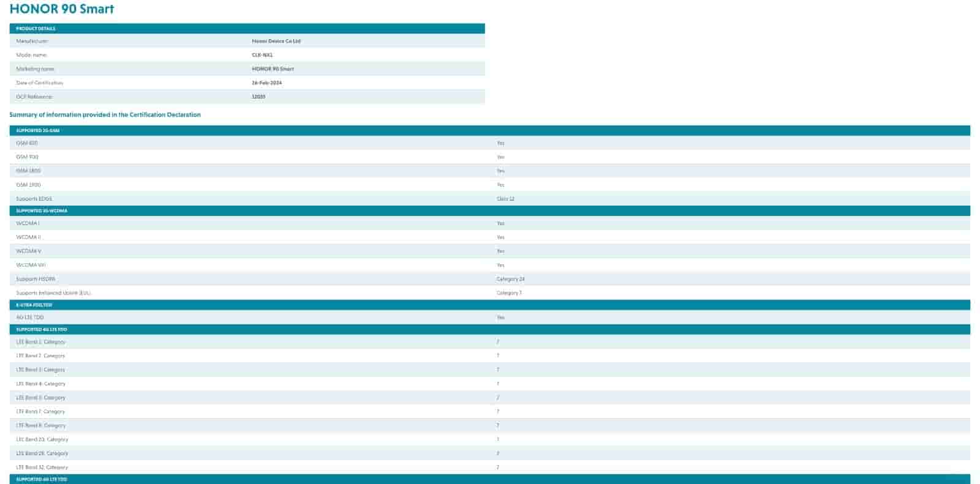The image size is (980, 484).
Task: Click the 4G LTE TDD row label
Action: (x=29, y=318)
